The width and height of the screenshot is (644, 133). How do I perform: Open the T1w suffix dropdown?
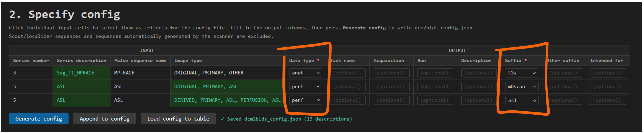coord(521,73)
